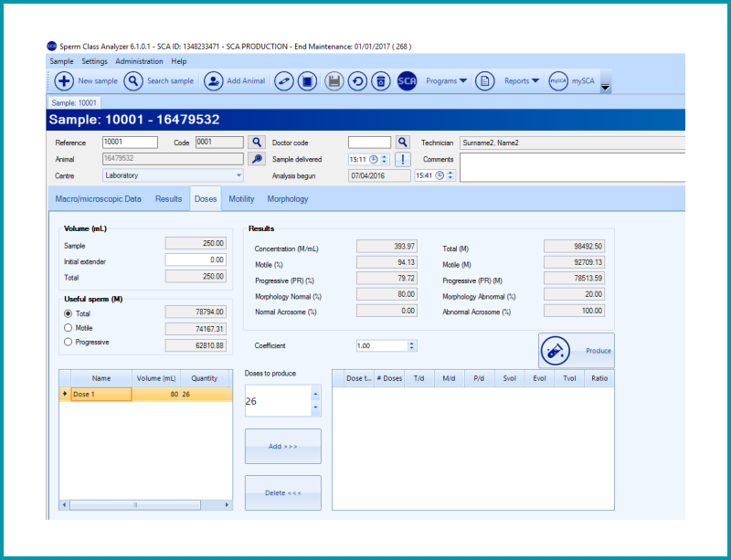Open mySCA from the toolbar
The height and width of the screenshot is (560, 731).
pyautogui.click(x=572, y=81)
